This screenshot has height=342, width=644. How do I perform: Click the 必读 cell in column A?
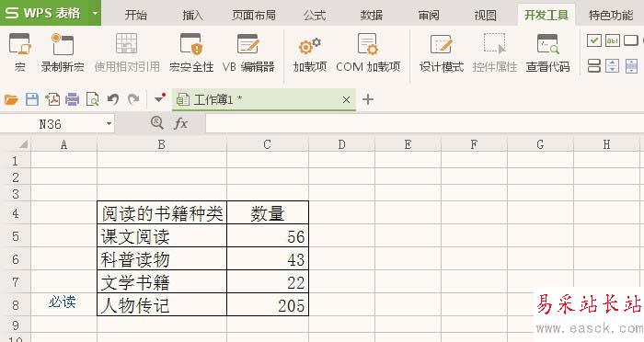(x=63, y=304)
